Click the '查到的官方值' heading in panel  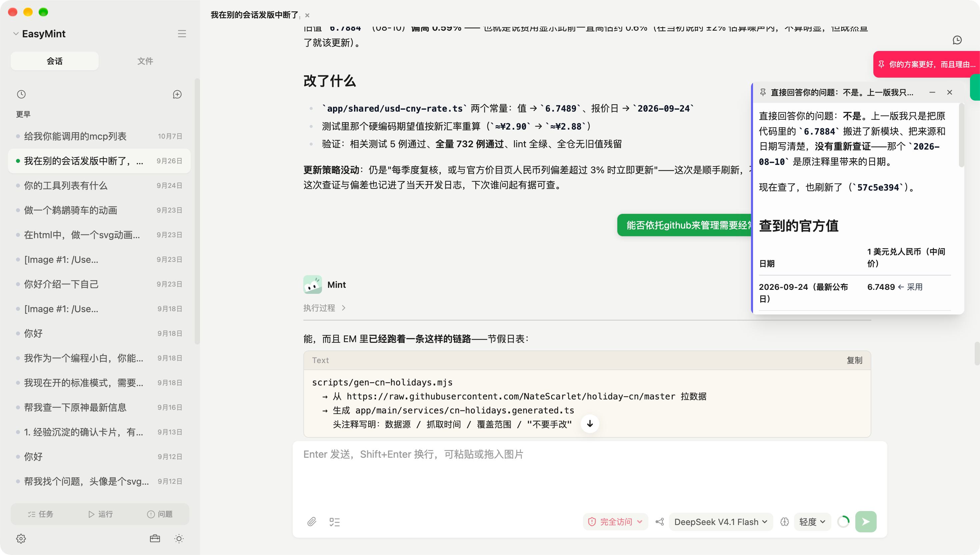pos(799,226)
